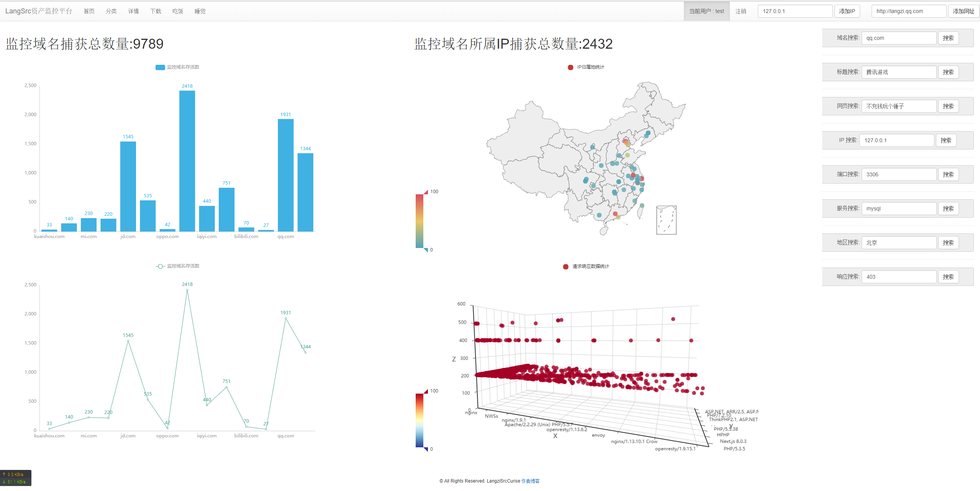Click the map visualMap top handle at 100
Image resolution: width=980 pixels, height=491 pixels.
click(426, 192)
